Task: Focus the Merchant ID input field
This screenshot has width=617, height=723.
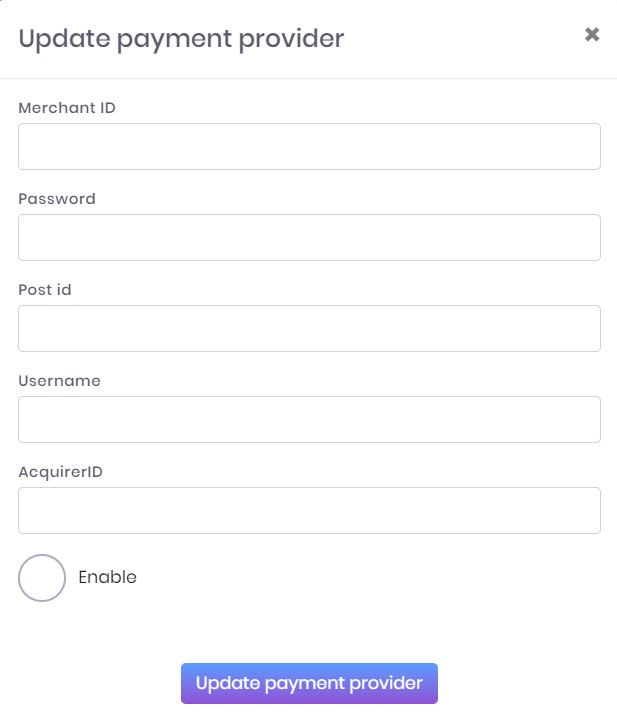Action: [x=309, y=146]
